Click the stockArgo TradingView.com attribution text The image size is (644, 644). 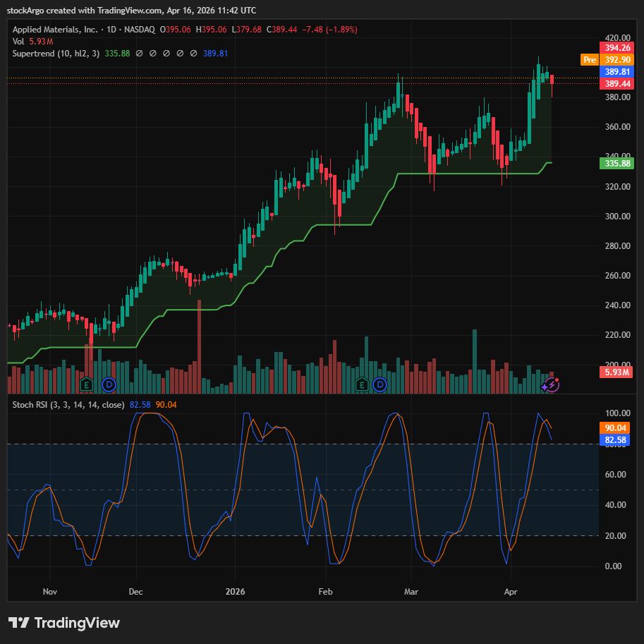click(130, 11)
